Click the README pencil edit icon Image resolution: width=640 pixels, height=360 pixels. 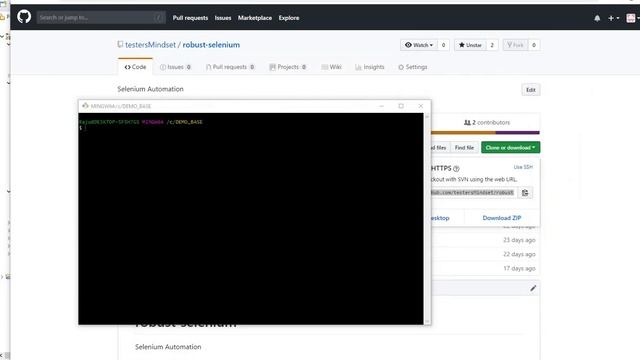click(533, 288)
